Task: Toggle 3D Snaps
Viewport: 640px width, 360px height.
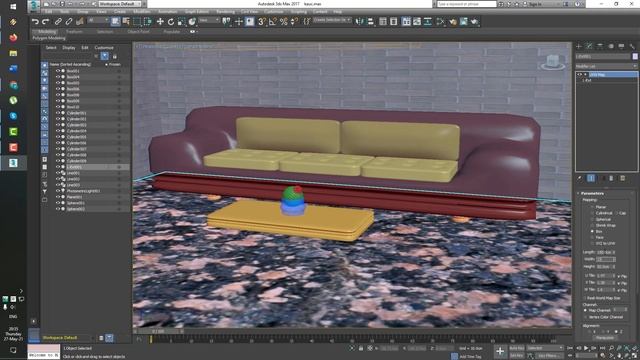Action: point(262,22)
